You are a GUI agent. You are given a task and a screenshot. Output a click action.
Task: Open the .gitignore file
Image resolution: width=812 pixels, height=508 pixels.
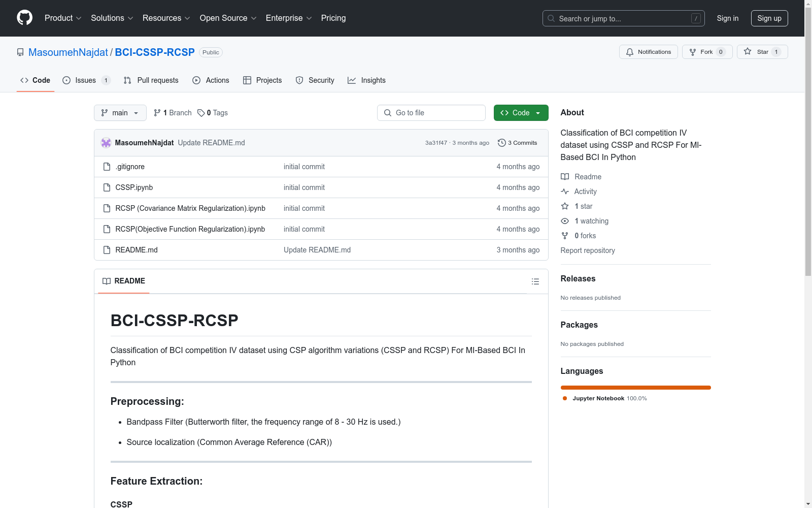click(130, 167)
